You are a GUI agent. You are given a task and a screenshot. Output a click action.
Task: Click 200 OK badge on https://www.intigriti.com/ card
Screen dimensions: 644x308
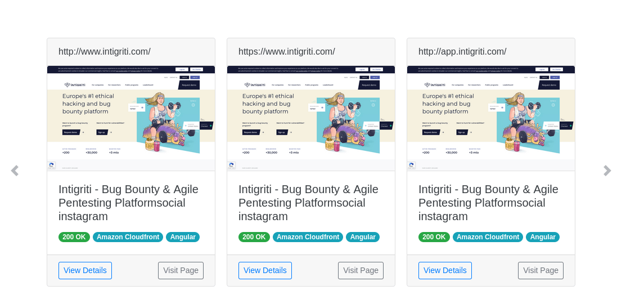click(x=254, y=237)
